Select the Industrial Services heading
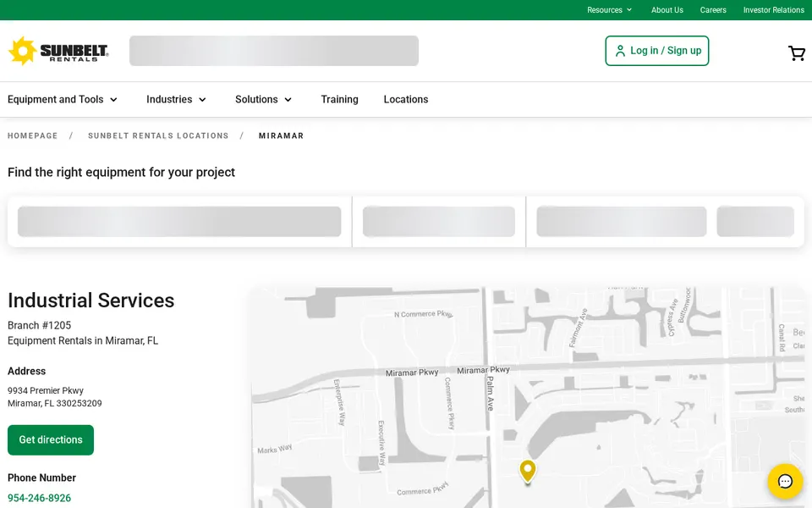Screen dimensions: 812x508 [91, 301]
